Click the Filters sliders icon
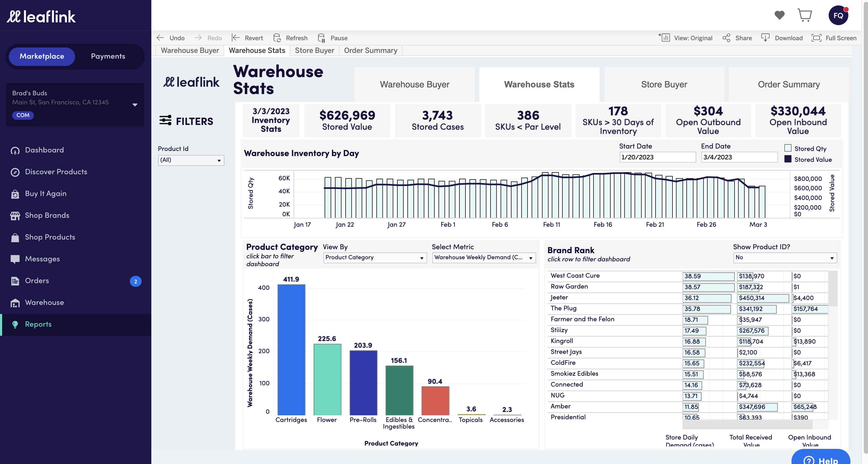The height and width of the screenshot is (464, 868). coord(166,120)
